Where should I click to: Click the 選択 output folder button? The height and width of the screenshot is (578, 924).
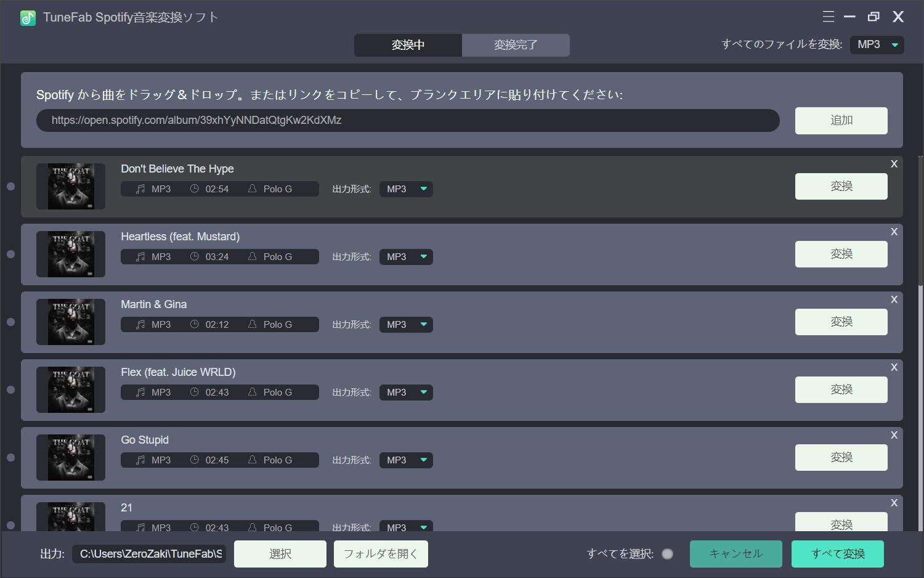(280, 554)
